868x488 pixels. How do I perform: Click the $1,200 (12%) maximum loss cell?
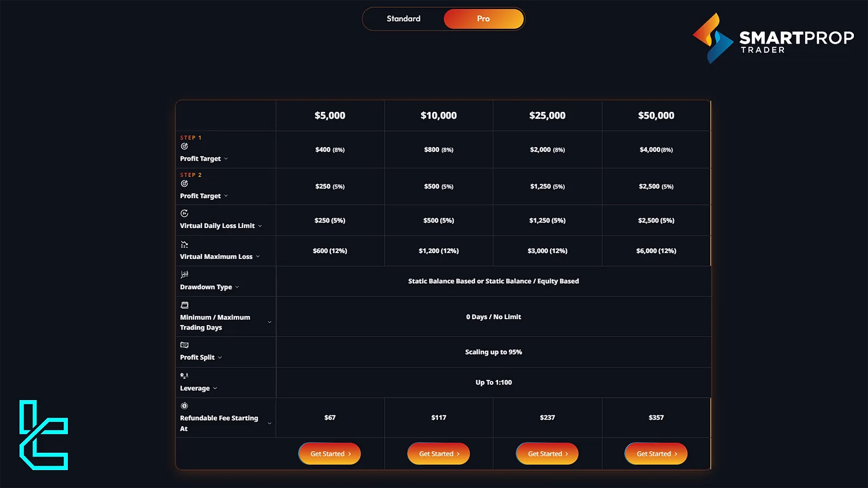click(x=439, y=251)
